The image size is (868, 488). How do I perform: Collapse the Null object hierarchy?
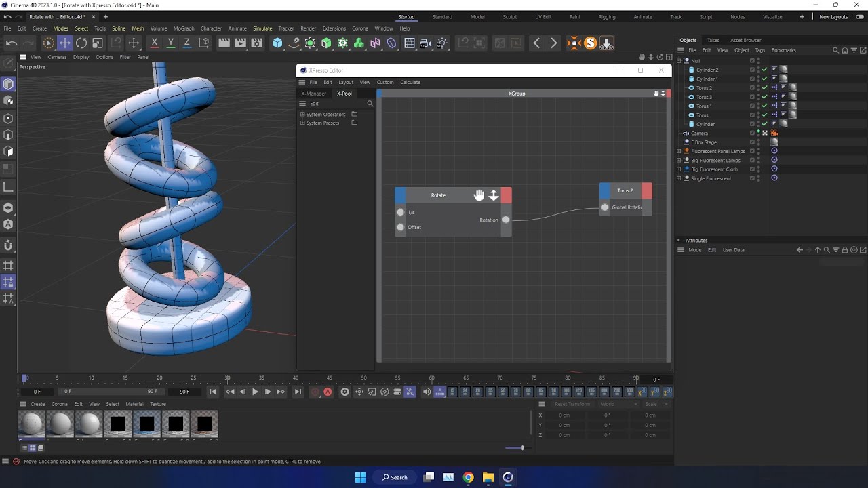pos(679,61)
